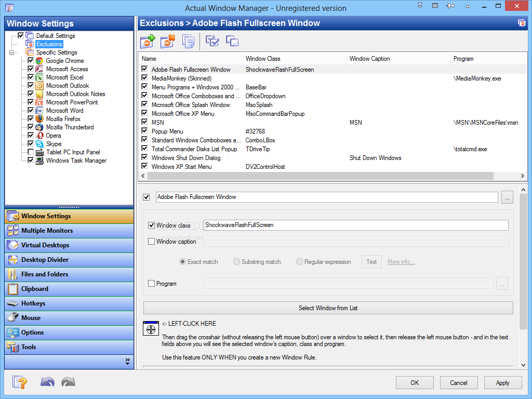Toggle checkbox beside the rule name field
This screenshot has width=532, height=399.
coord(147,197)
